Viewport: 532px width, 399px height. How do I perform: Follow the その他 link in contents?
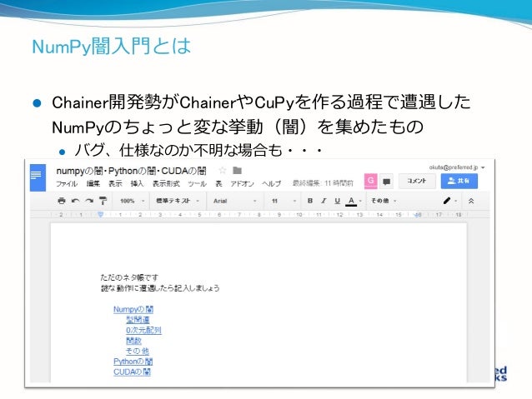click(x=138, y=351)
